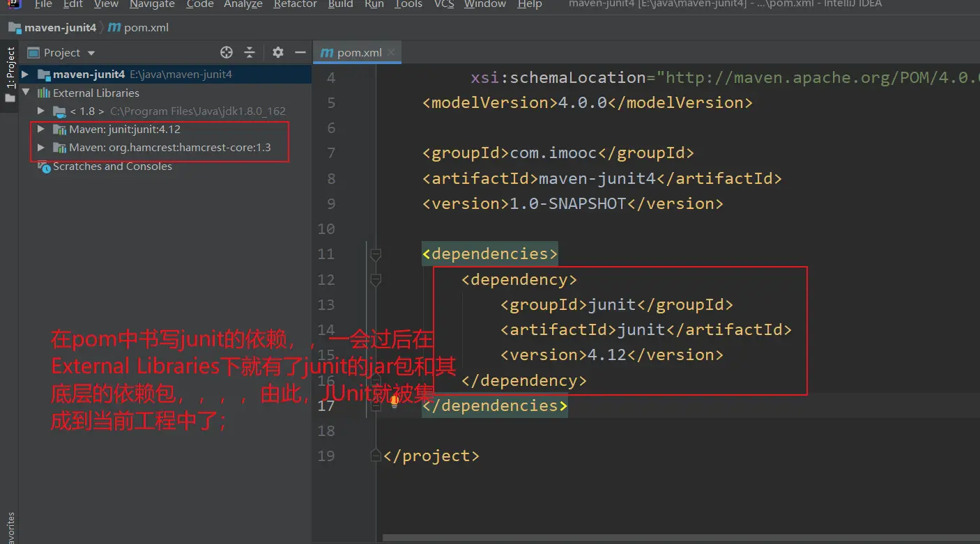The height and width of the screenshot is (544, 980).
Task: Expand the hamcrest-core:1.3 library node
Action: click(x=40, y=148)
